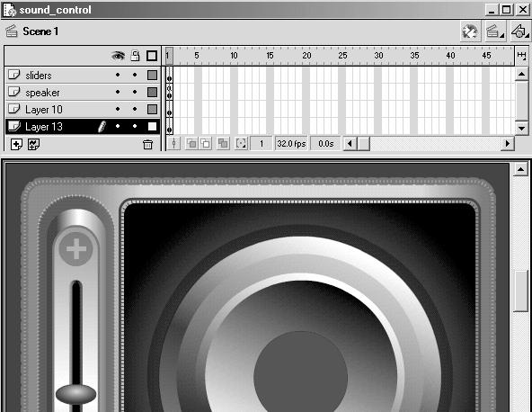Click the 32.0 fps frame rate box
The image size is (532, 412).
291,144
